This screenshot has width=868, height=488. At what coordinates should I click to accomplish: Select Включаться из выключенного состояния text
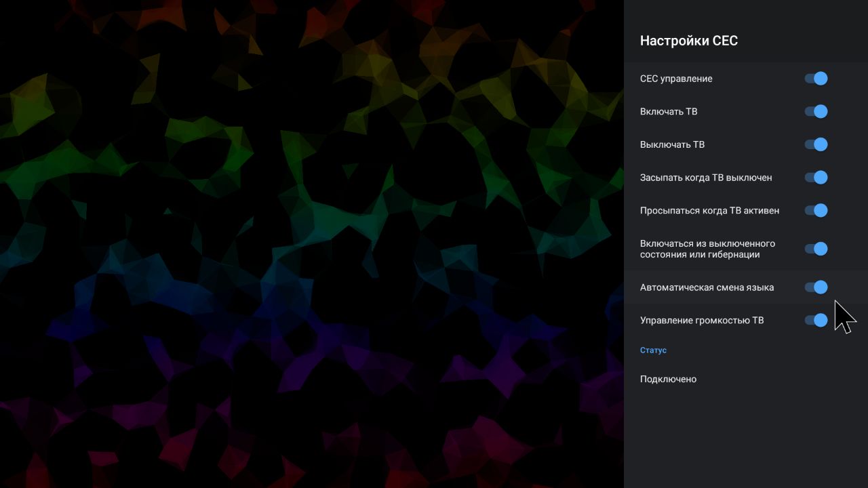[707, 249]
